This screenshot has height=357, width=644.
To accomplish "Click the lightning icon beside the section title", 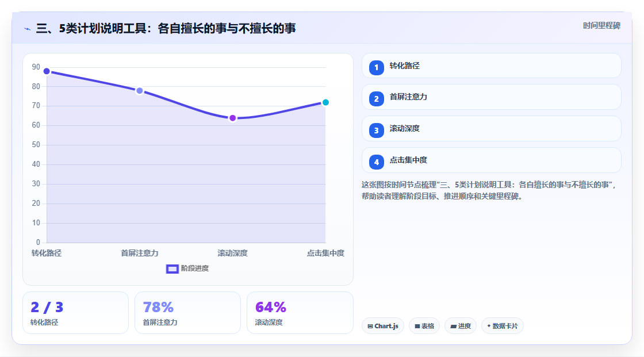I will pyautogui.click(x=28, y=29).
